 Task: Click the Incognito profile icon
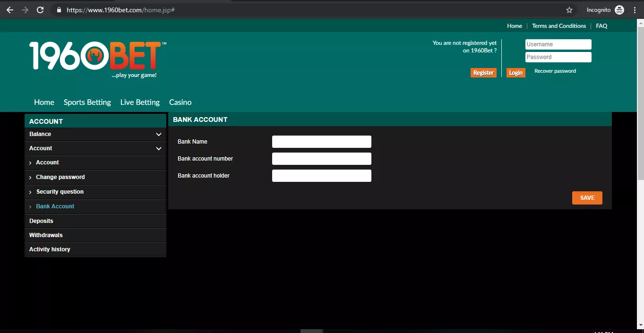tap(619, 10)
